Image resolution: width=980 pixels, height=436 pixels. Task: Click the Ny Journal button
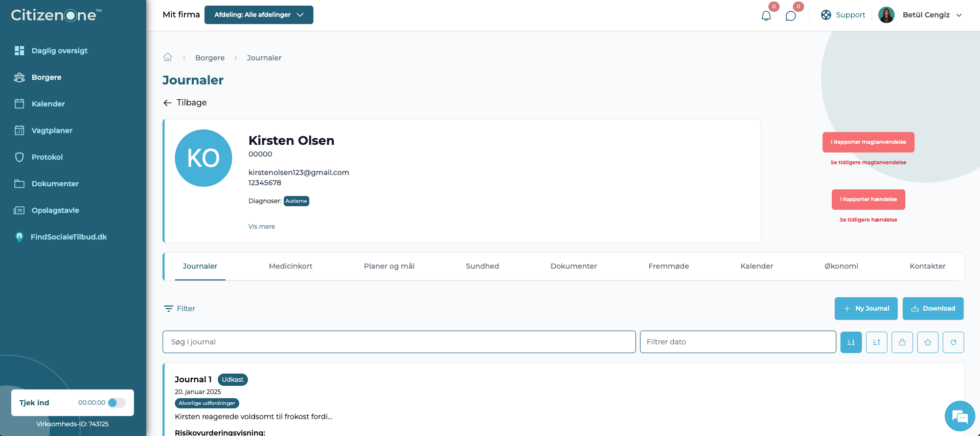(x=866, y=309)
